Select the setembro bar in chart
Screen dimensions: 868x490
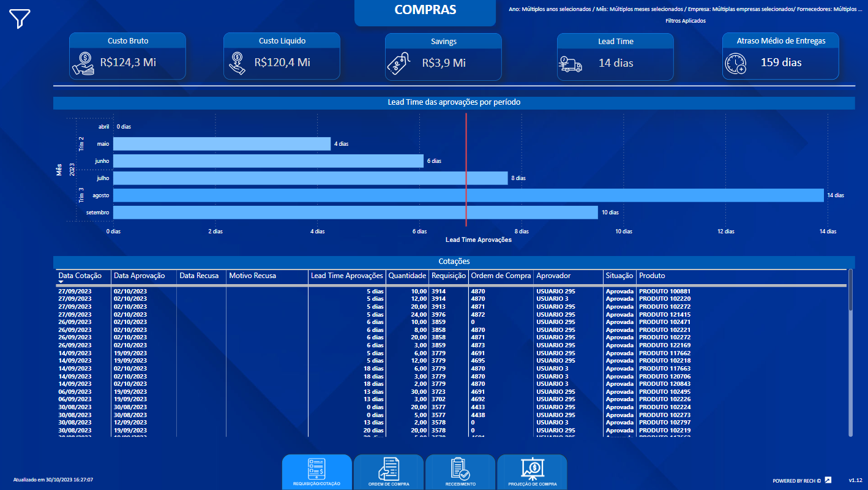356,213
